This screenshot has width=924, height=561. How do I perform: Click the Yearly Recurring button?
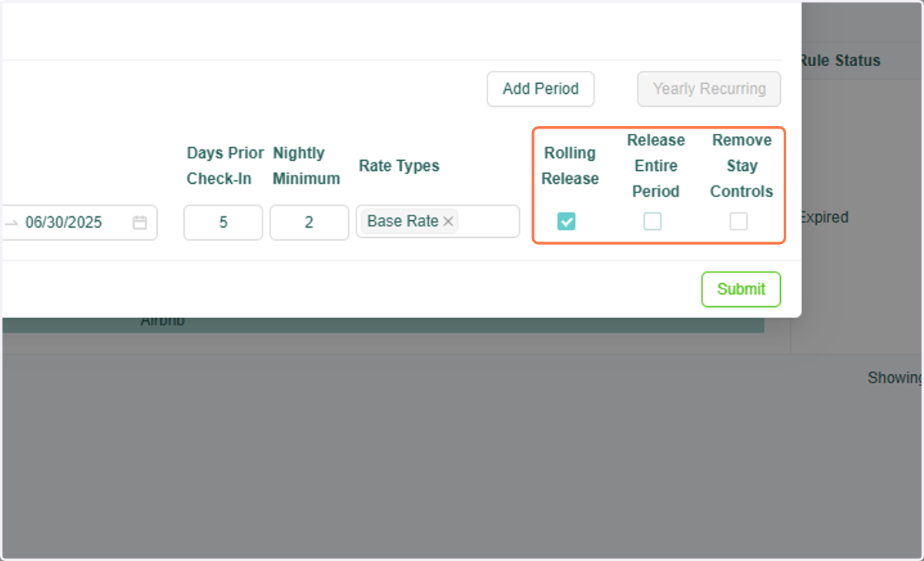[709, 89]
